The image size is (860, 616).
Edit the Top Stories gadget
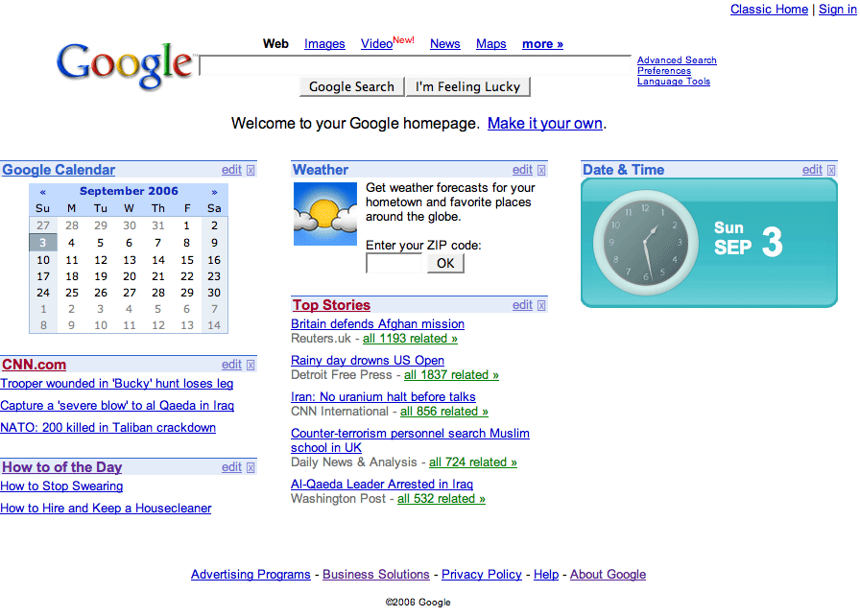[x=522, y=305]
